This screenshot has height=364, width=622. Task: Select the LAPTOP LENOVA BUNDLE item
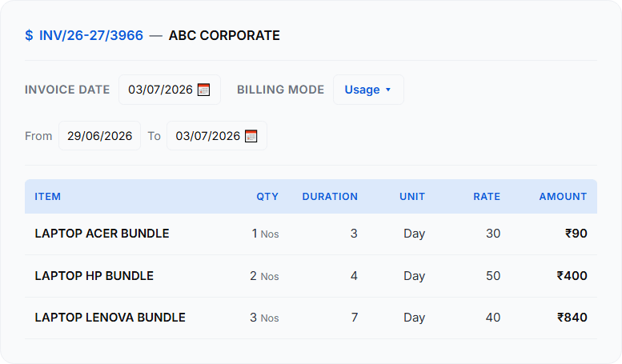coord(110,318)
